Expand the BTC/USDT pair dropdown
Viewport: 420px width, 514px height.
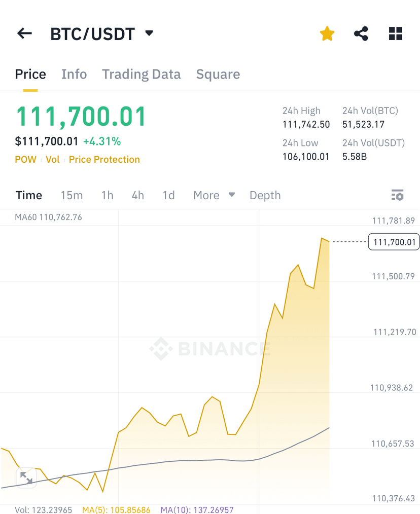tap(149, 33)
